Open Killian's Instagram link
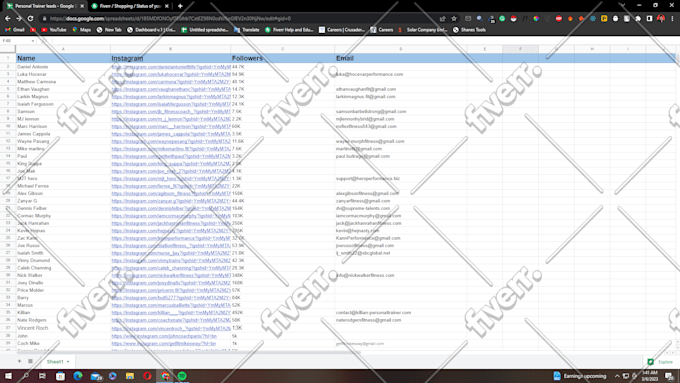 tap(171, 312)
